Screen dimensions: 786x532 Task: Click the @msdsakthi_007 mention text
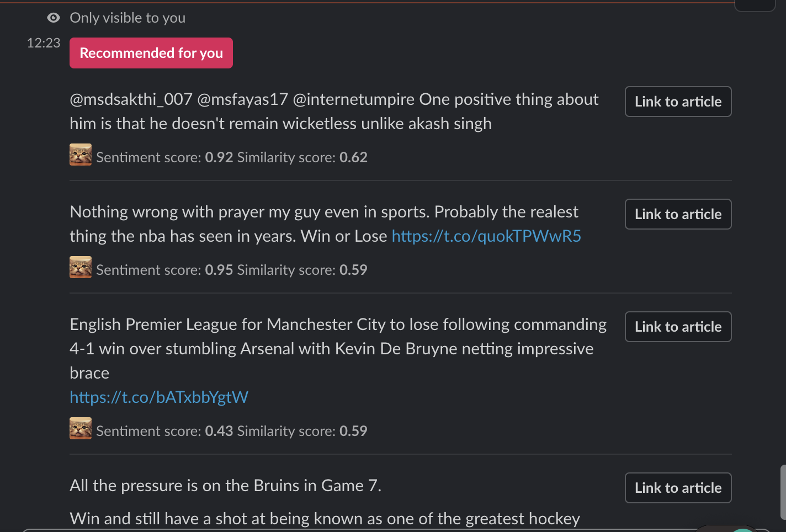(x=131, y=99)
